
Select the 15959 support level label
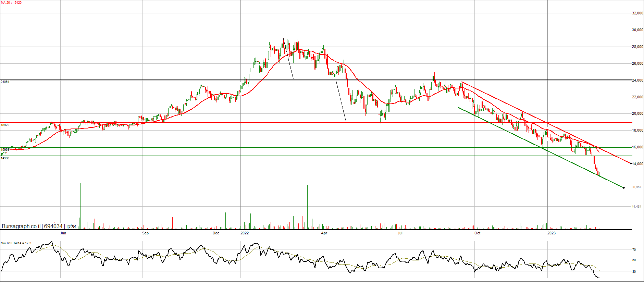tap(5, 150)
